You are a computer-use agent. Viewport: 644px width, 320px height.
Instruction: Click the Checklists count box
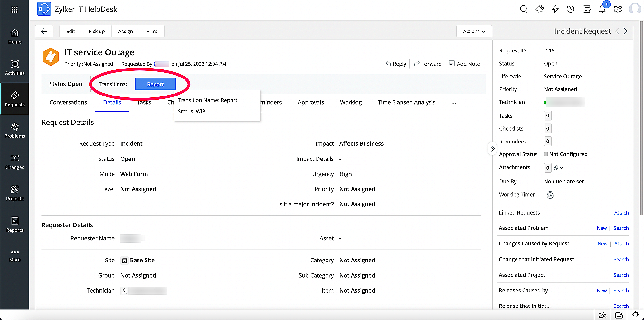coord(548,129)
